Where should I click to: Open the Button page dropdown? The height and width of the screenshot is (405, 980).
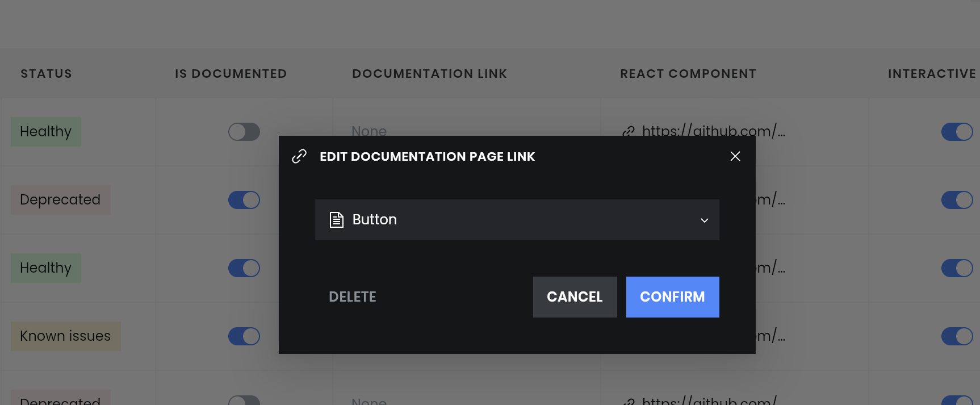pyautogui.click(x=517, y=220)
